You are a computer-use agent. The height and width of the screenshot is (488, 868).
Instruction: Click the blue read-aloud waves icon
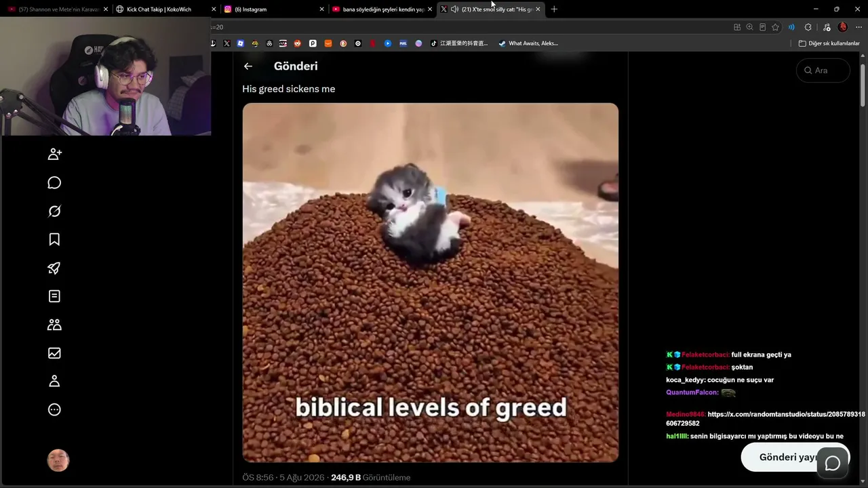click(x=791, y=27)
